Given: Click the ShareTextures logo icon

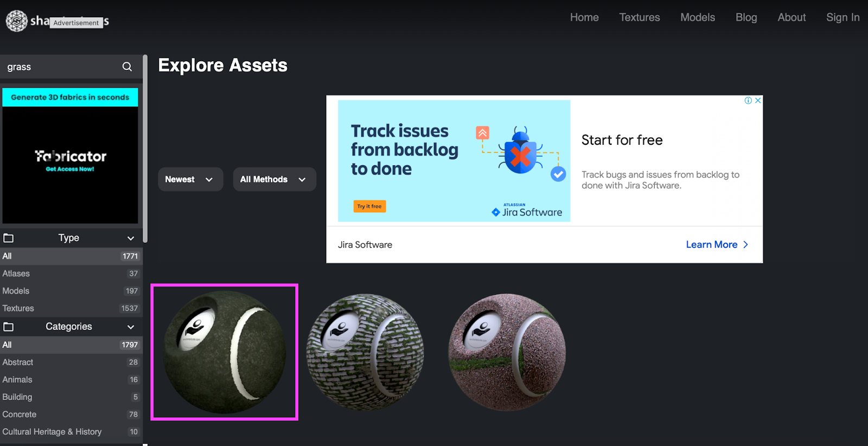Looking at the screenshot, I should (17, 21).
